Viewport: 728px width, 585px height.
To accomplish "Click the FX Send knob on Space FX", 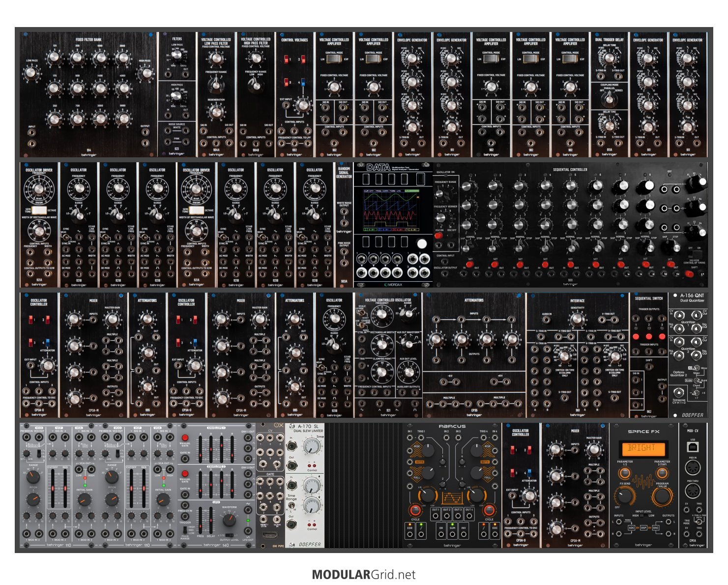I will click(x=625, y=496).
